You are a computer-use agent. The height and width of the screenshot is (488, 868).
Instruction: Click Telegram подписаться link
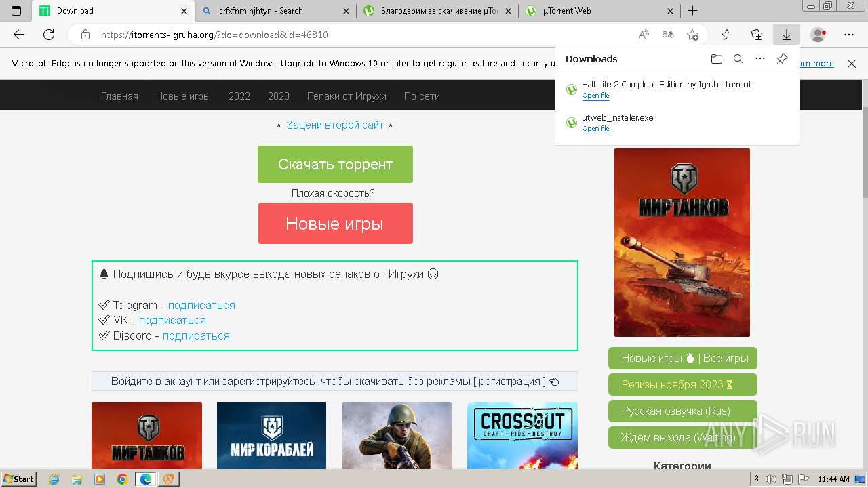tap(201, 305)
